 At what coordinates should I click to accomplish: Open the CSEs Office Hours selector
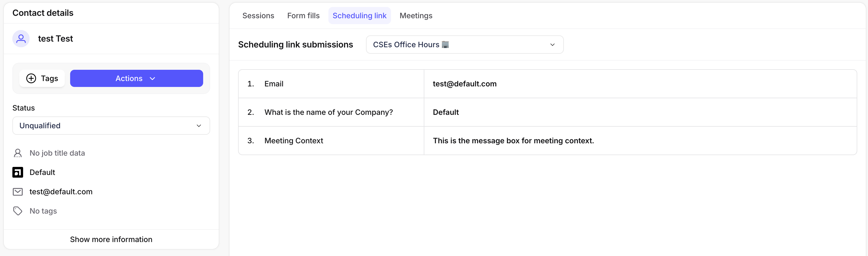[465, 44]
